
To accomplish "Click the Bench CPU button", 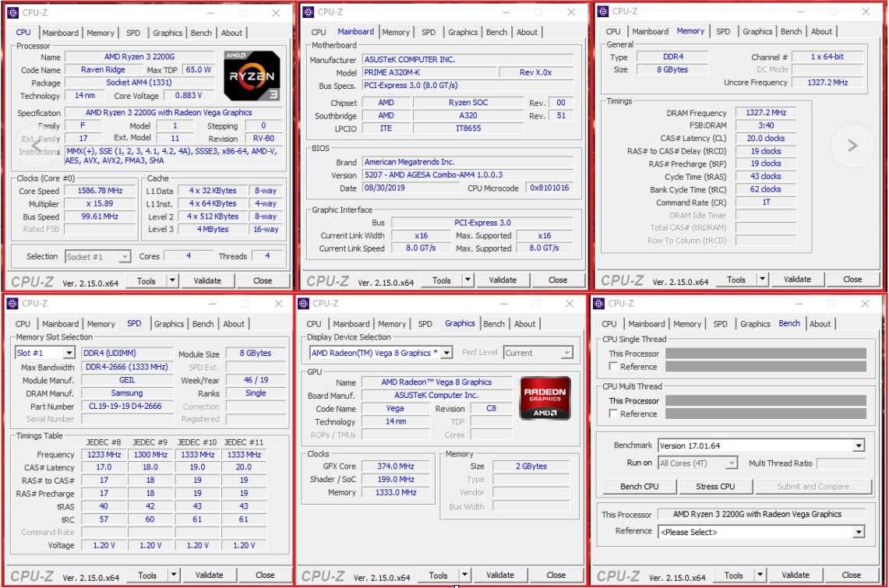I will coord(639,487).
